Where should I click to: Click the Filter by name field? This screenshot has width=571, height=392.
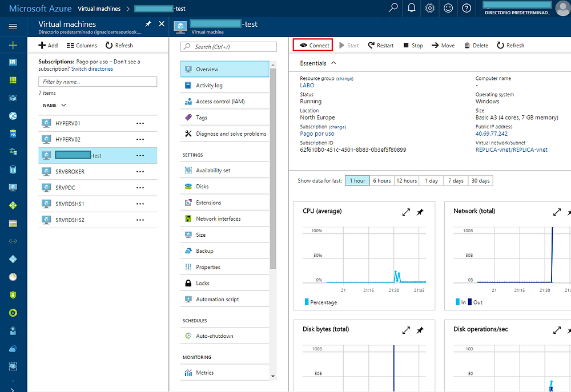[x=98, y=82]
